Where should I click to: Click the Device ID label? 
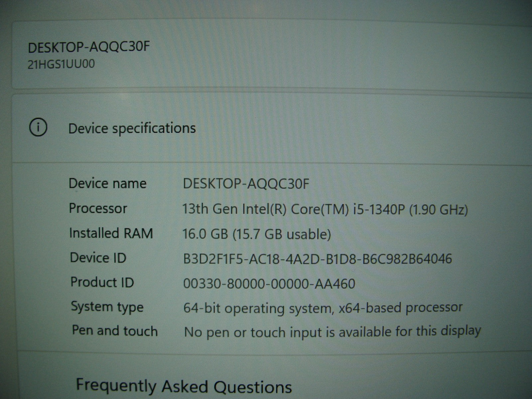[x=98, y=258]
